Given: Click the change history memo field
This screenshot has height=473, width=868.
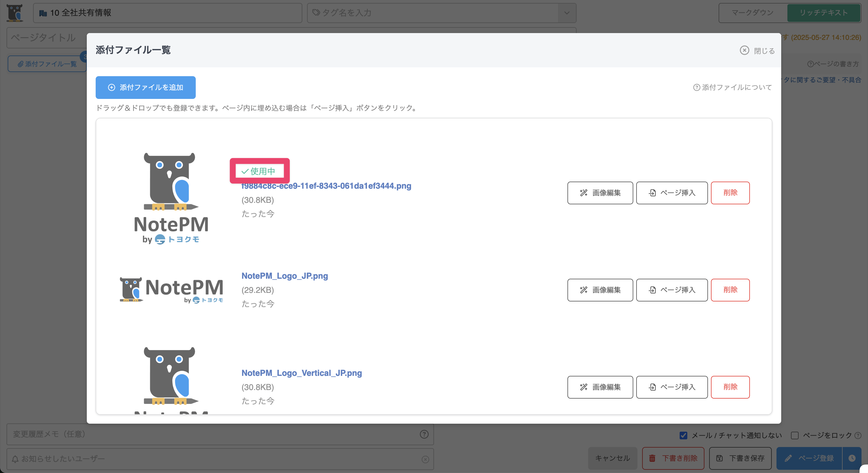Looking at the screenshot, I should pyautogui.click(x=220, y=434).
